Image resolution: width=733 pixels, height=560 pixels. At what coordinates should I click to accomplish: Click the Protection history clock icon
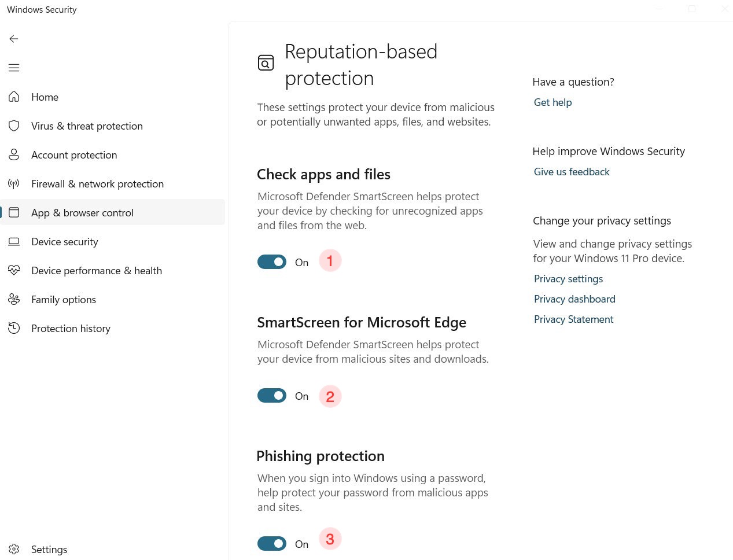[14, 328]
